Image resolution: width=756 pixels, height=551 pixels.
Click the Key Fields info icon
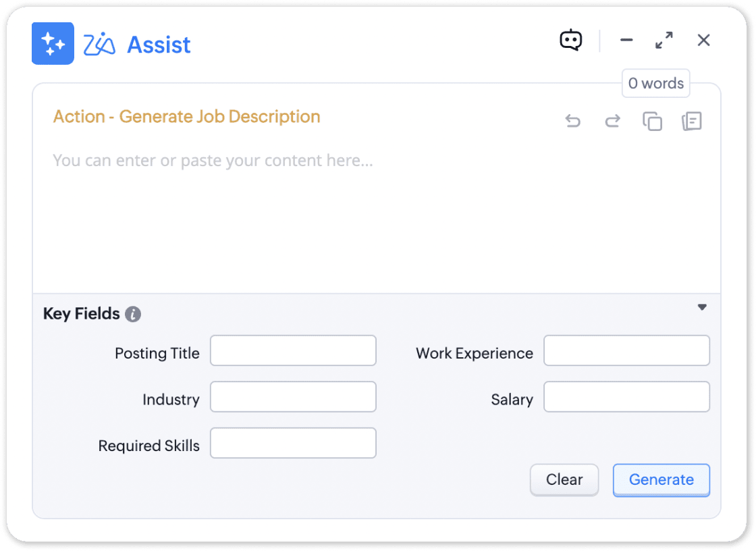tap(133, 314)
